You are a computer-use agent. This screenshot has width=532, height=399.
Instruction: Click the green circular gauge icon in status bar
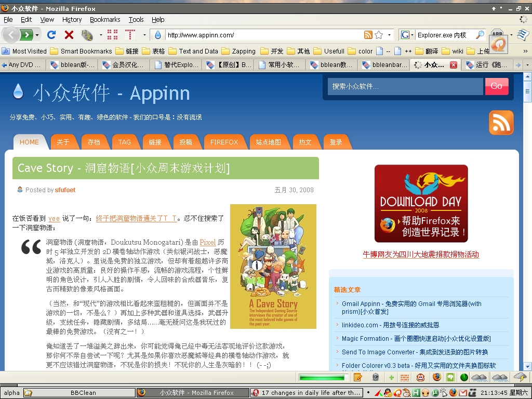tap(464, 377)
